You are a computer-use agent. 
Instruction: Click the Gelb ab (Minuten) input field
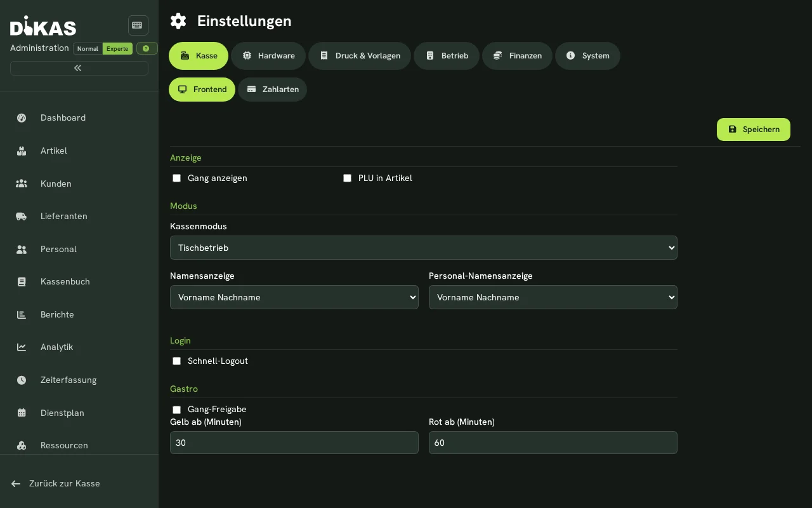click(294, 443)
